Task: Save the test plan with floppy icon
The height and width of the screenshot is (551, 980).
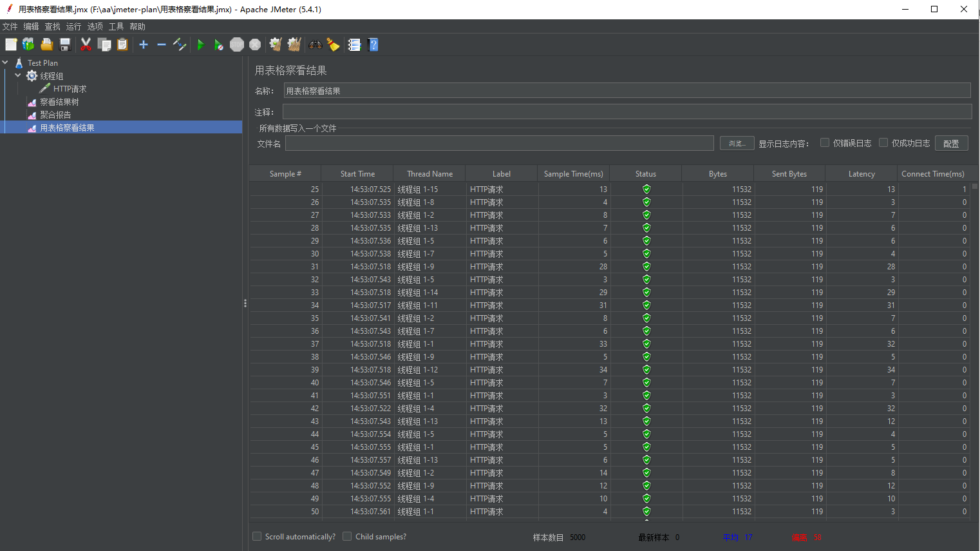Action: (x=64, y=44)
